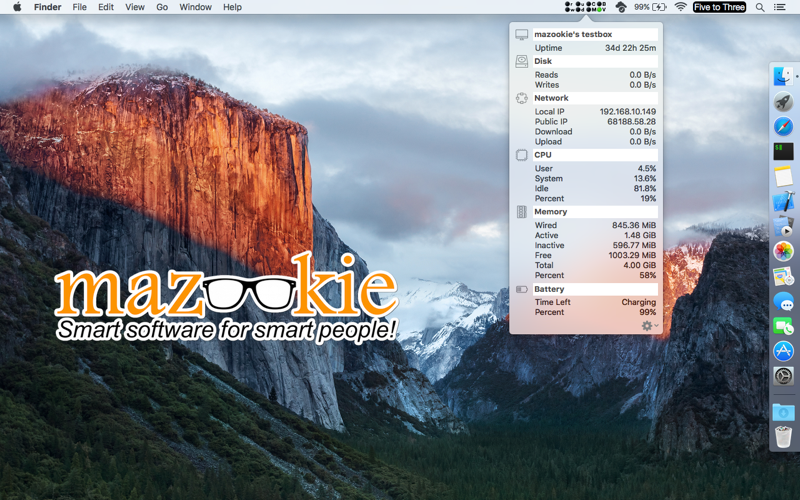
Task: Open the battery status menu
Action: pos(650,7)
